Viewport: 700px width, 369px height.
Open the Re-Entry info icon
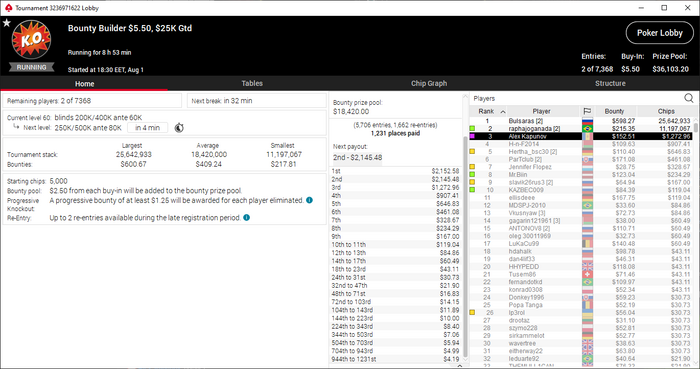246,218
